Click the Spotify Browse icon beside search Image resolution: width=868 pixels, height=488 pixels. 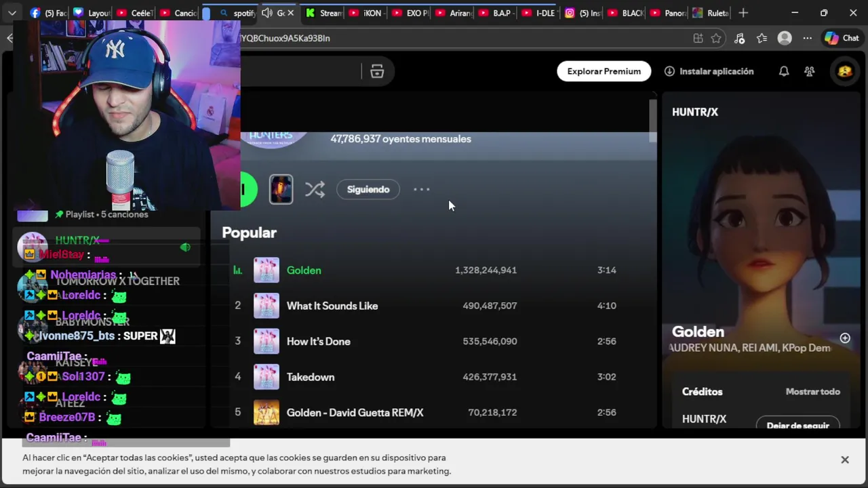tap(377, 71)
